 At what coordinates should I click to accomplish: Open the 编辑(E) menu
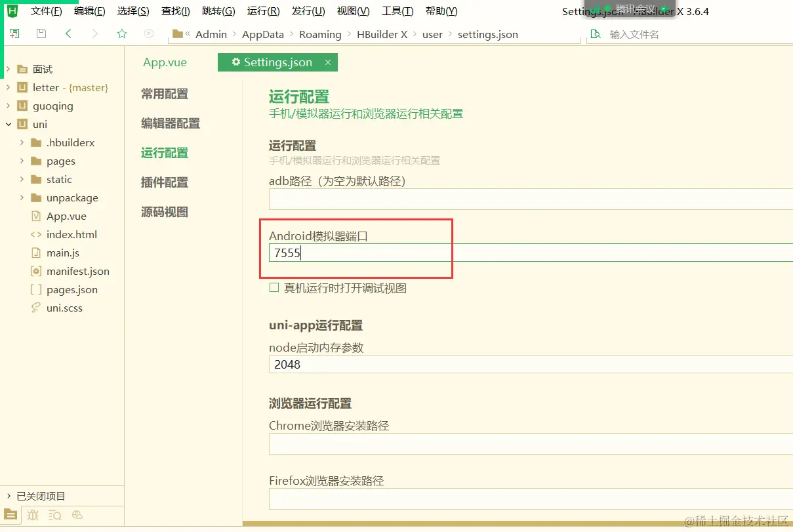90,11
